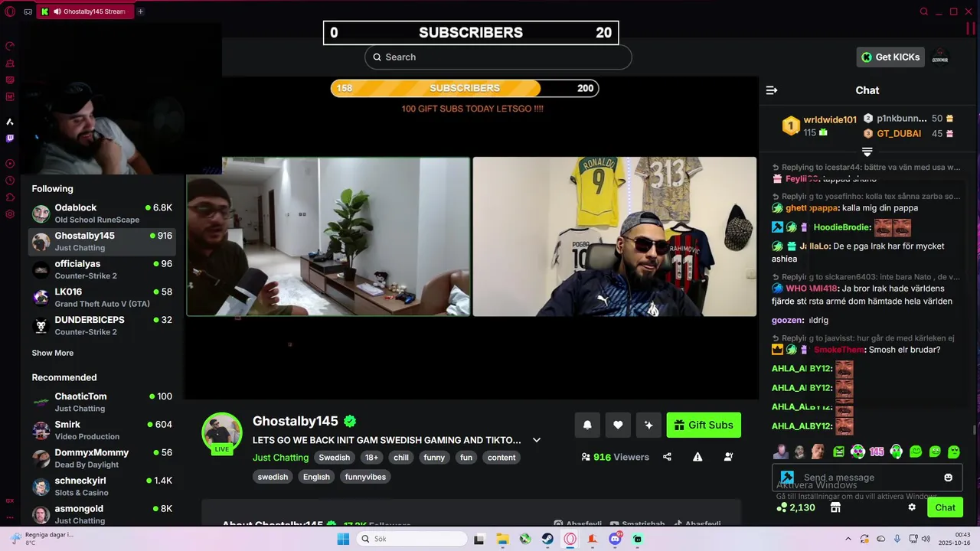This screenshot has width=980, height=551.
Task: Open the Opera menu logo icon
Action: pos(10,11)
